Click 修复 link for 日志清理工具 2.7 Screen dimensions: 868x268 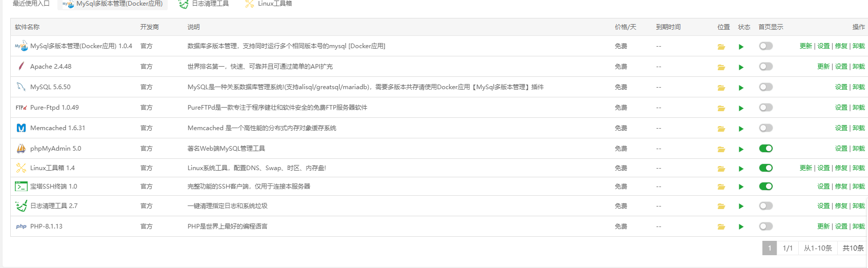click(841, 206)
